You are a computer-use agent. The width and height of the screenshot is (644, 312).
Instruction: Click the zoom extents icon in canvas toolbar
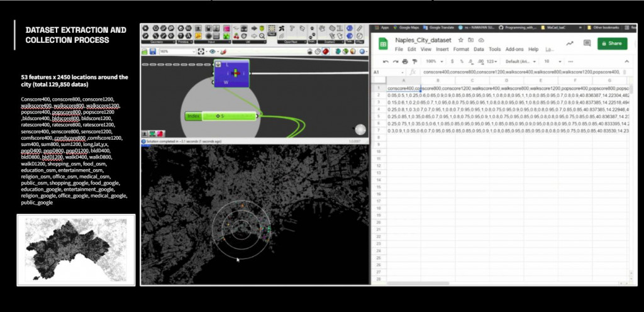(202, 52)
